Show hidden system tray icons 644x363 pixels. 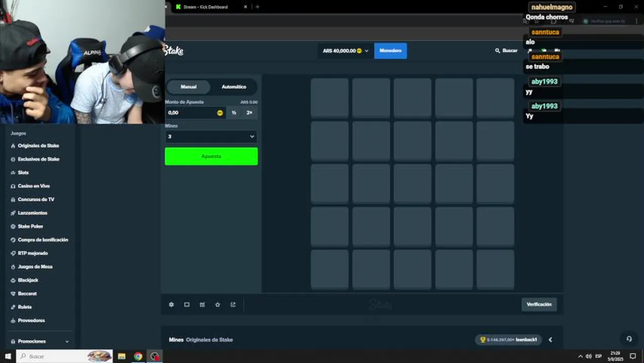580,356
